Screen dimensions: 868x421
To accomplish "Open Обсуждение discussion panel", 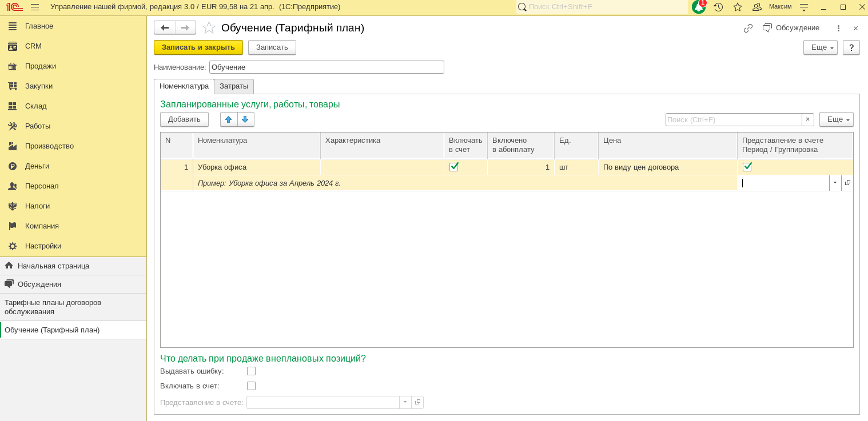I will tap(791, 28).
